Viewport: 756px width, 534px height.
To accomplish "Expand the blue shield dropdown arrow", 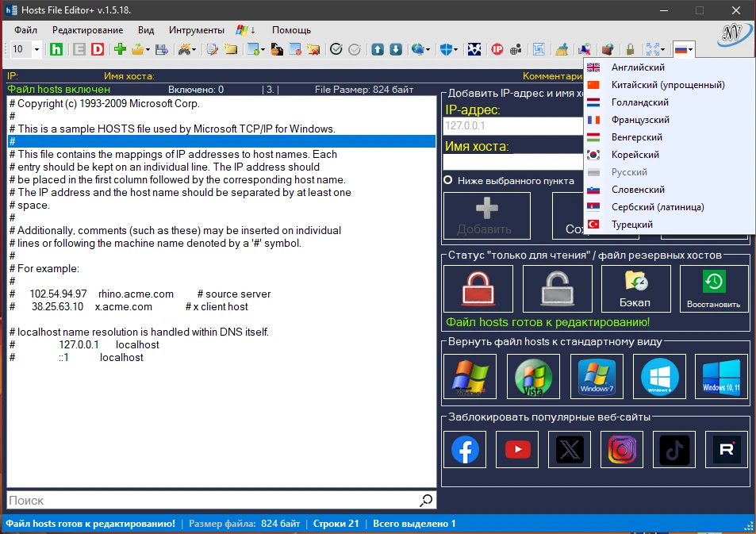I will tap(457, 49).
